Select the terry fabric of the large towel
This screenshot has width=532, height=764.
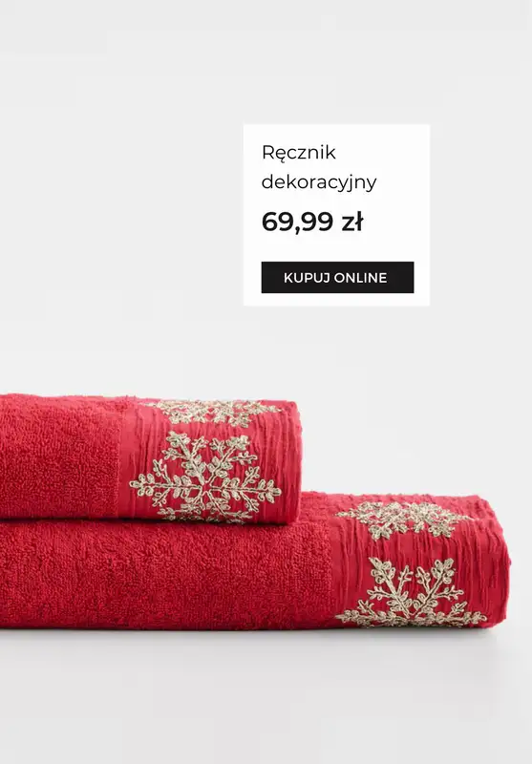tap(160, 575)
